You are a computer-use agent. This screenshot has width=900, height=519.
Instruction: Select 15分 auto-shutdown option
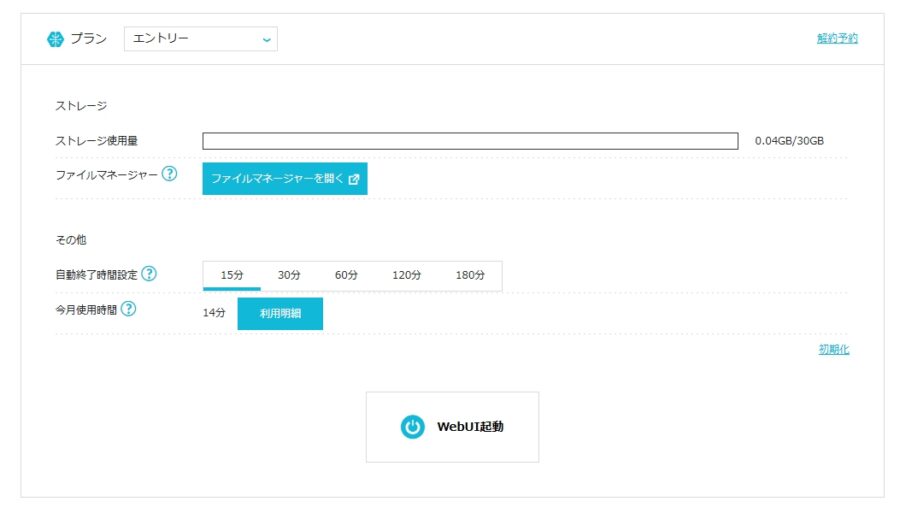(x=232, y=276)
